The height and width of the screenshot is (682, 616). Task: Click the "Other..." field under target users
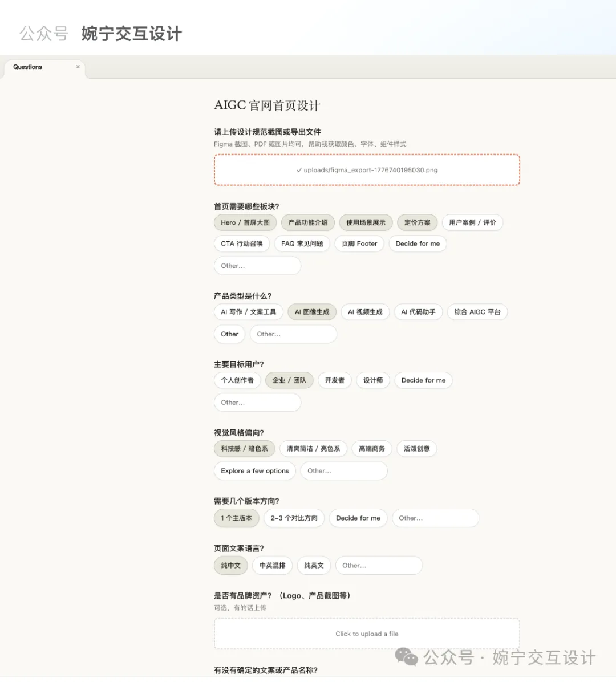[x=257, y=402]
